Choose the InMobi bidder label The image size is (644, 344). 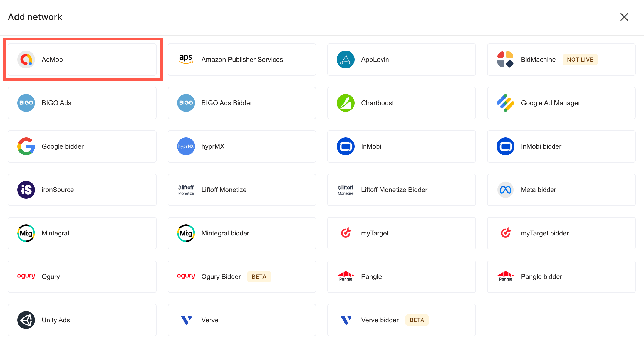click(x=541, y=146)
